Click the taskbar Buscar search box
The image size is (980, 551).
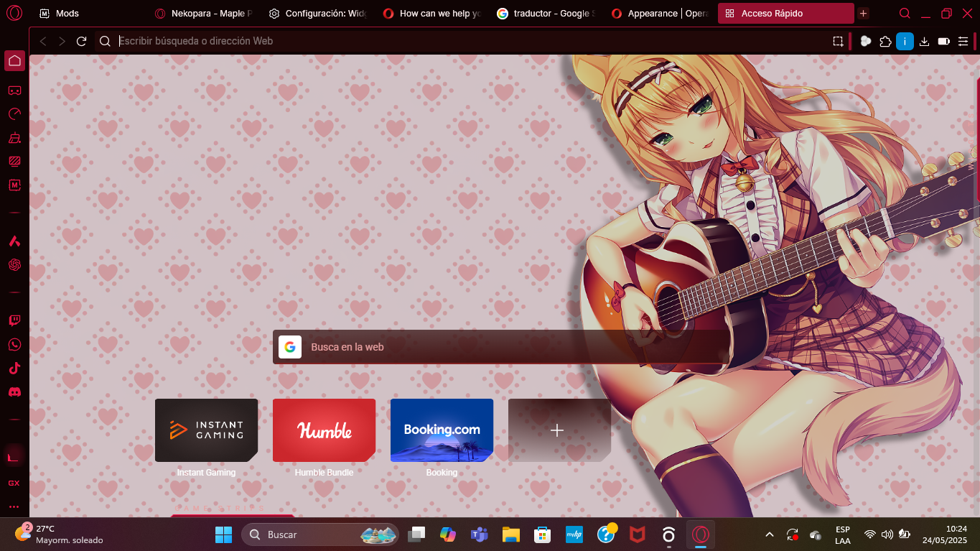tap(320, 534)
